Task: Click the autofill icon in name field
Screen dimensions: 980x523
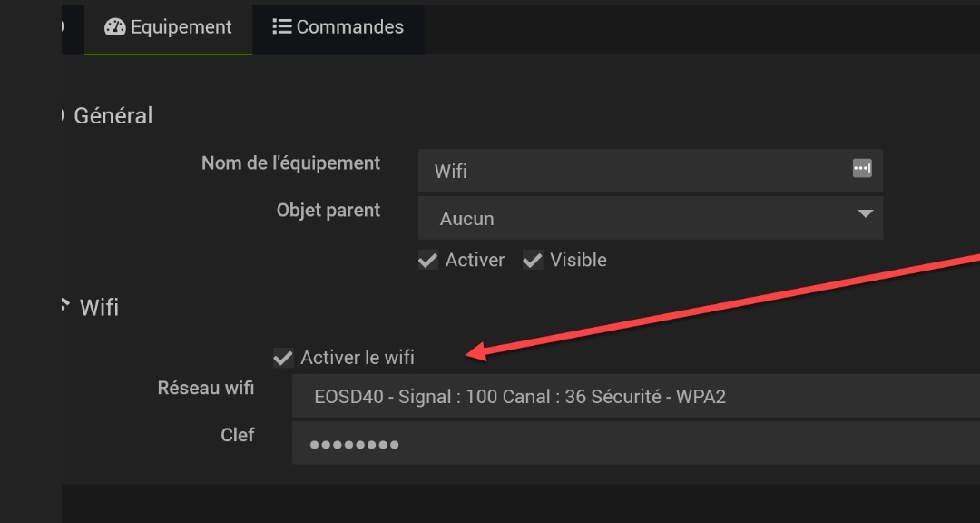Action: click(861, 168)
